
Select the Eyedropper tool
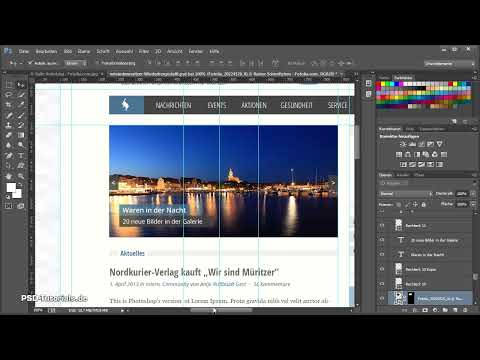[21, 105]
